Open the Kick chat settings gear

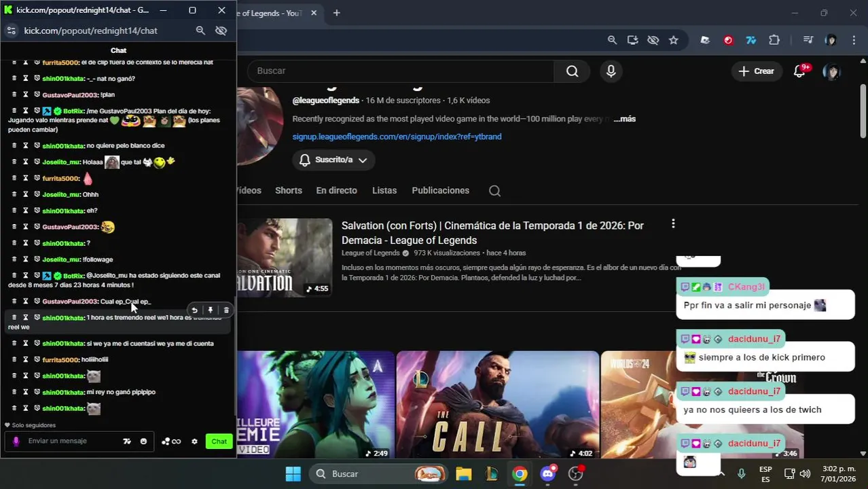click(x=194, y=441)
